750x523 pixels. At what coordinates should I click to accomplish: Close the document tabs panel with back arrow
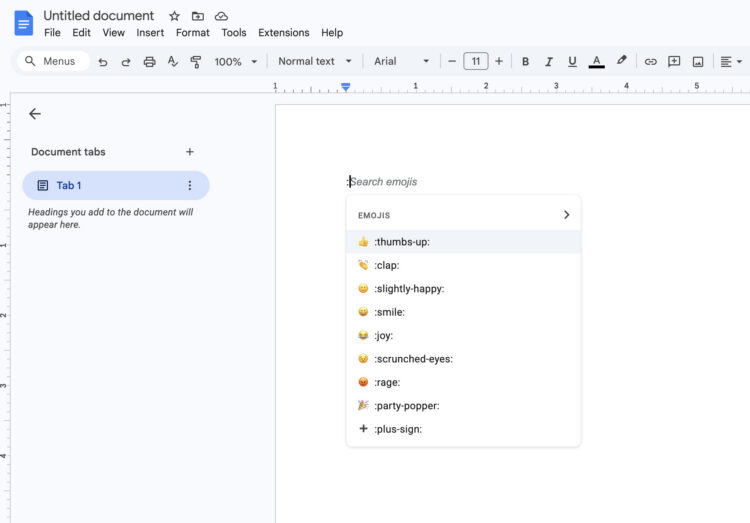[35, 114]
